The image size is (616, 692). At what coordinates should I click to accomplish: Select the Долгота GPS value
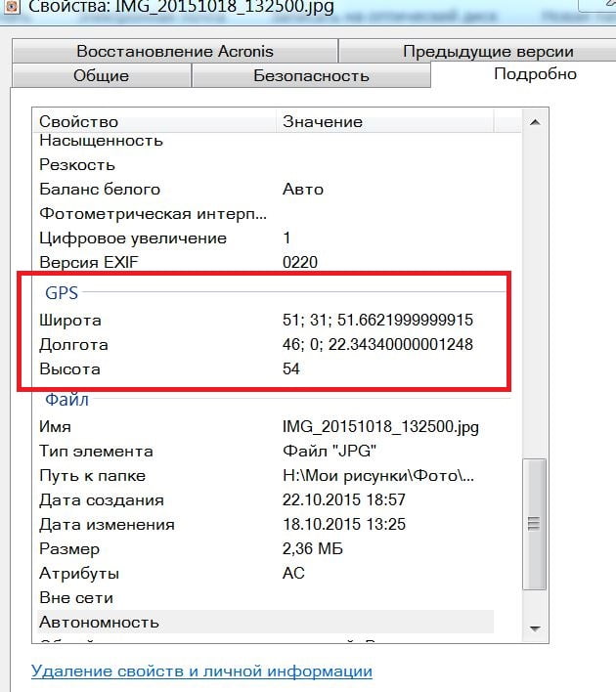(x=377, y=345)
